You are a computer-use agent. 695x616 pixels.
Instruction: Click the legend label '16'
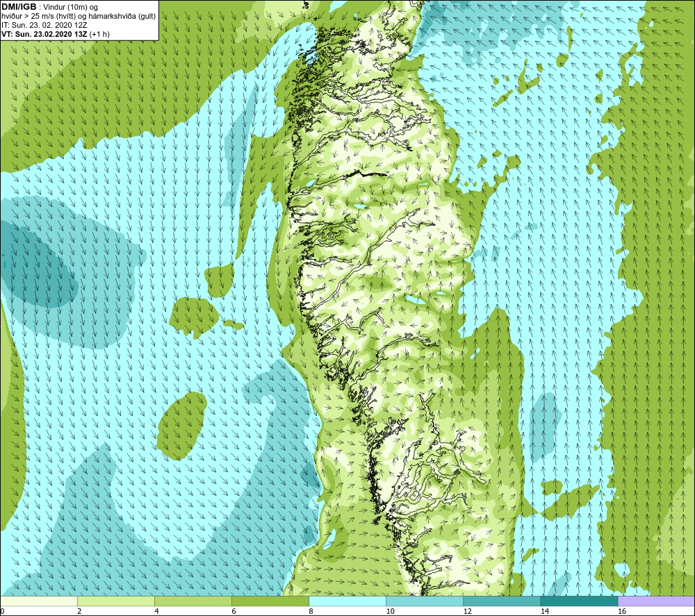pyautogui.click(x=622, y=612)
